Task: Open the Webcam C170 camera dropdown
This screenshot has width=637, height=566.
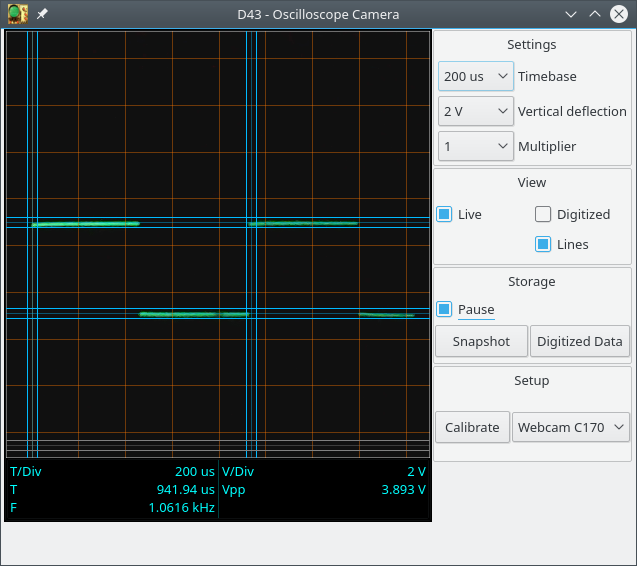Action: [x=571, y=427]
